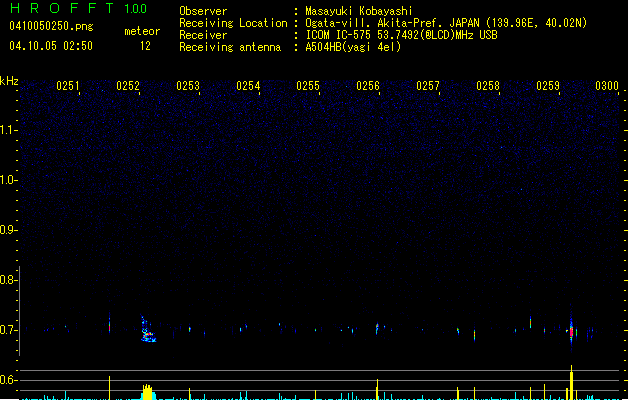Screen dimensions: 629x400
Task: Click the 0251 time marker
Action: [x=68, y=86]
